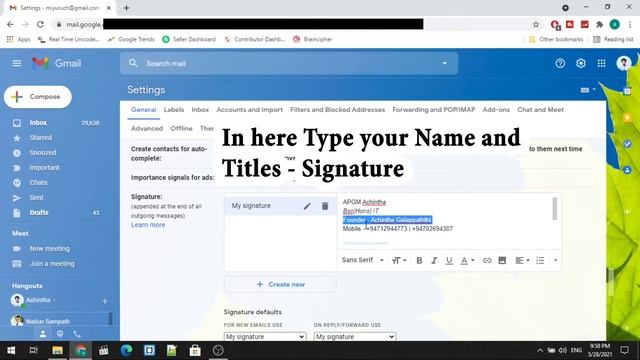
Task: Open the Windows Start menu
Action: point(11,350)
